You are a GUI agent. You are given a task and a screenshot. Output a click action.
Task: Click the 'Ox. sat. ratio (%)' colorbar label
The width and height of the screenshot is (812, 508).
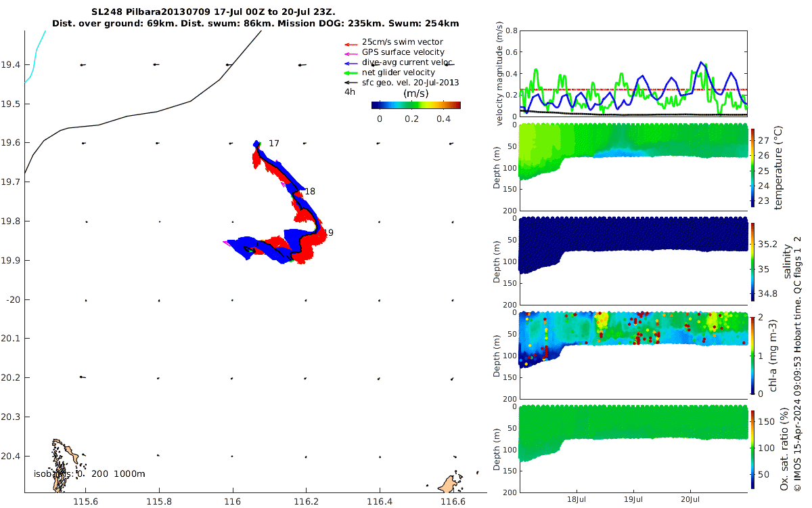pos(783,448)
